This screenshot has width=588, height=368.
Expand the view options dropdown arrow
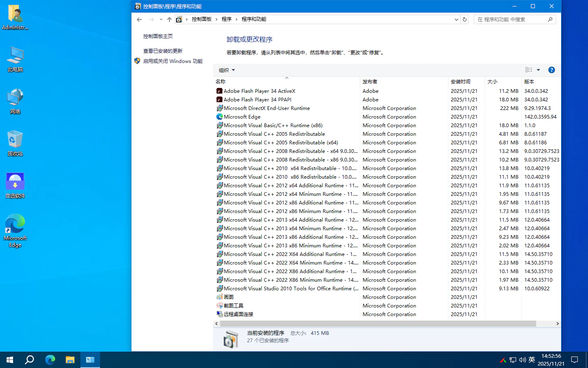click(538, 70)
